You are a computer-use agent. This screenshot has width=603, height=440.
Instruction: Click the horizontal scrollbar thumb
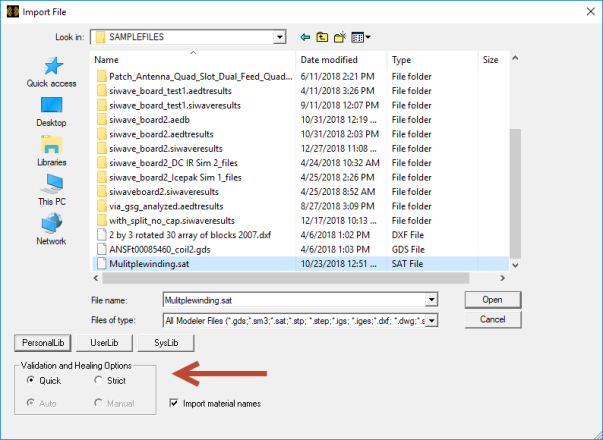286,278
